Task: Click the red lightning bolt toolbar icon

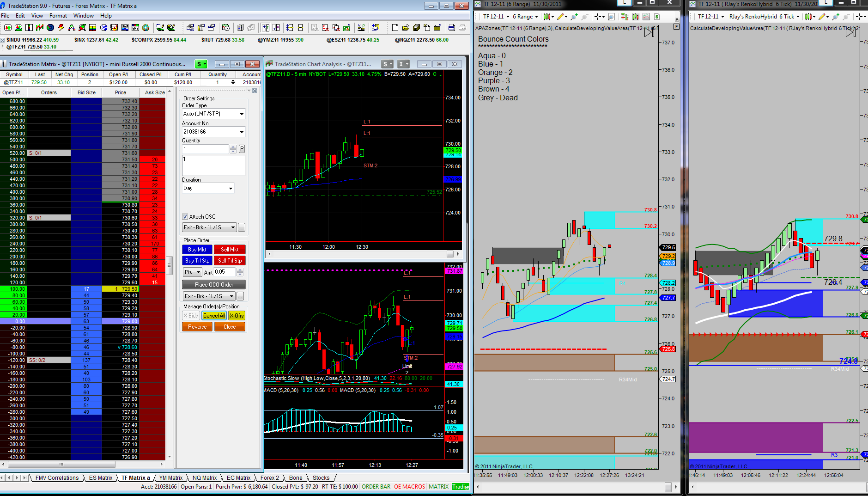Action: (x=61, y=28)
